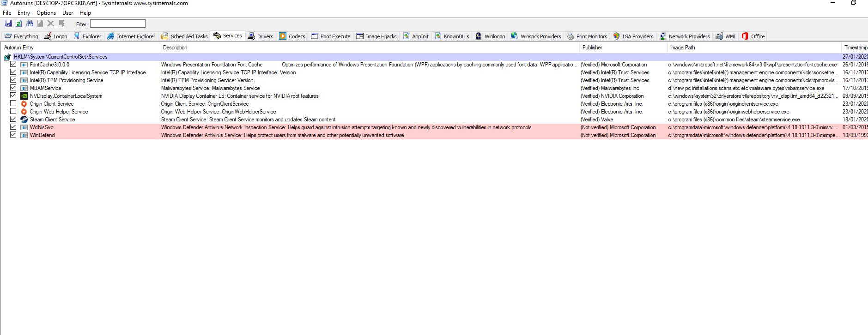Switch to the Network Providers tab

(x=685, y=36)
